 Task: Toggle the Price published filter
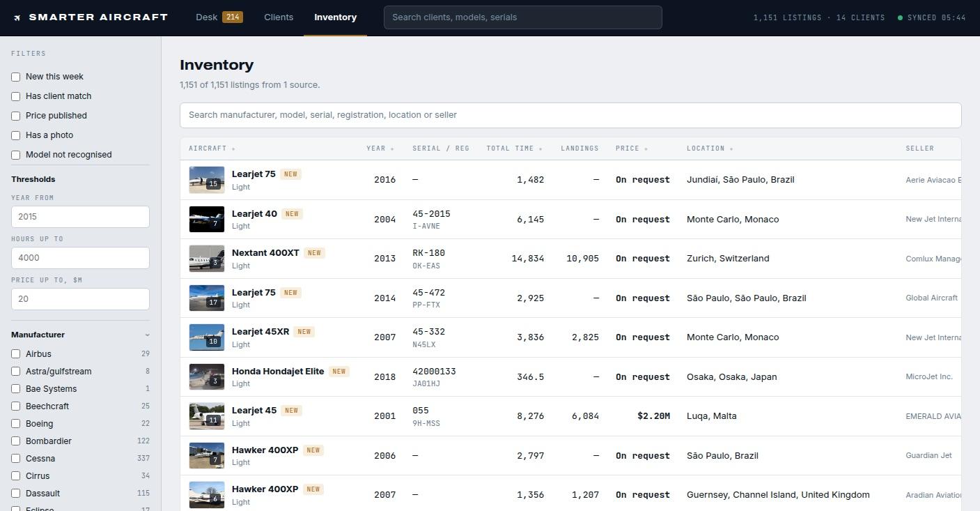[x=15, y=116]
